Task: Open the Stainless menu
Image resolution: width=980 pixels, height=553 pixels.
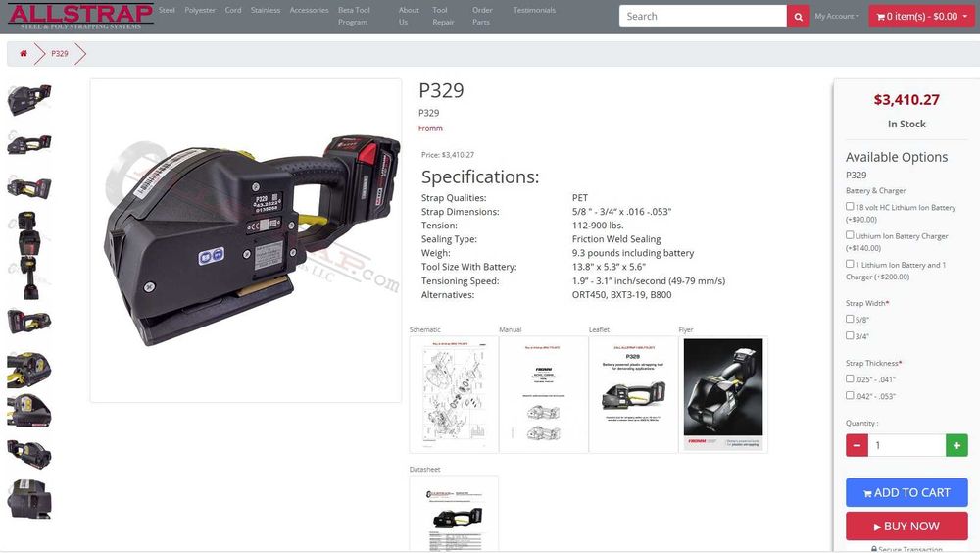Action: click(x=266, y=10)
